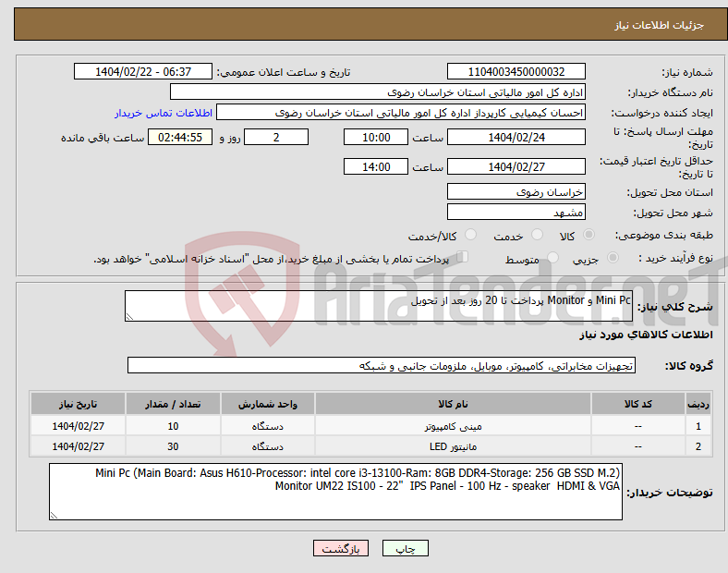Viewport: 728px width, 573px height.
Task: Select the جزیی purchase type radio
Action: [613, 258]
